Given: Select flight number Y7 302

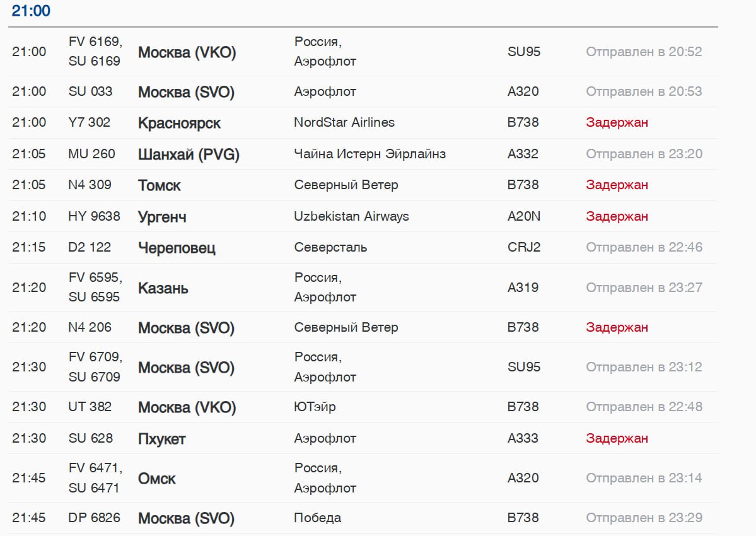Looking at the screenshot, I should pyautogui.click(x=89, y=122).
